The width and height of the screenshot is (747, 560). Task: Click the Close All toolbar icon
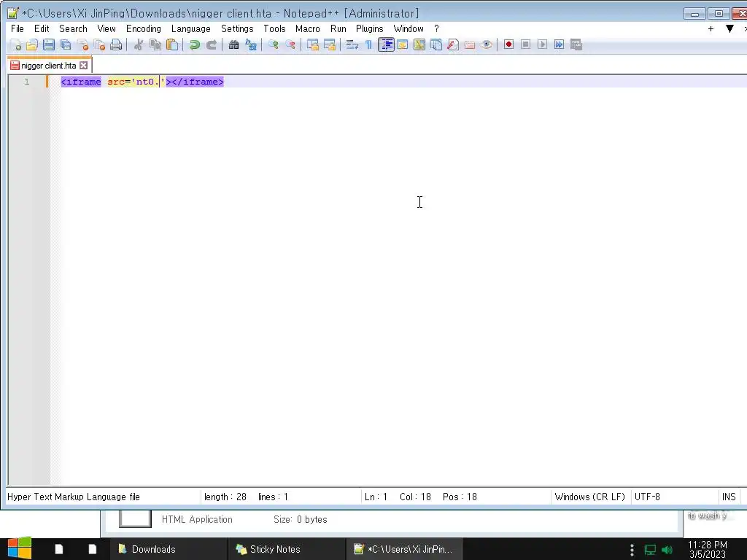point(99,44)
